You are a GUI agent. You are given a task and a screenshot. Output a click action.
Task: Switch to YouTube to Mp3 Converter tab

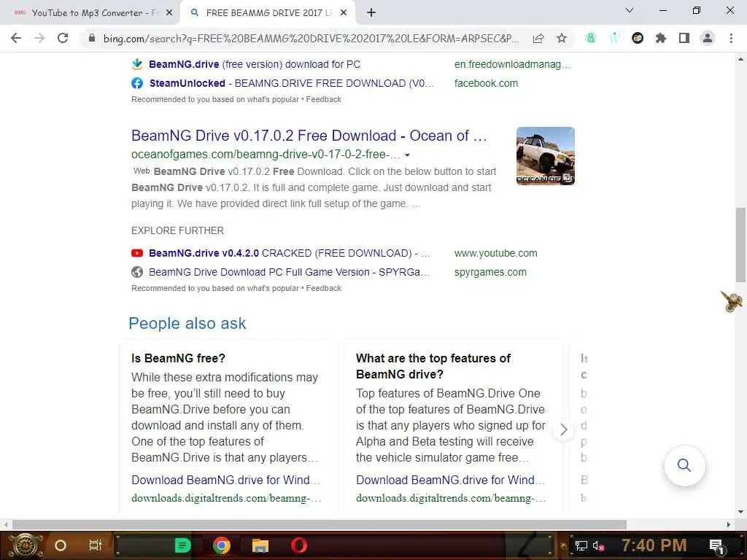(90, 13)
